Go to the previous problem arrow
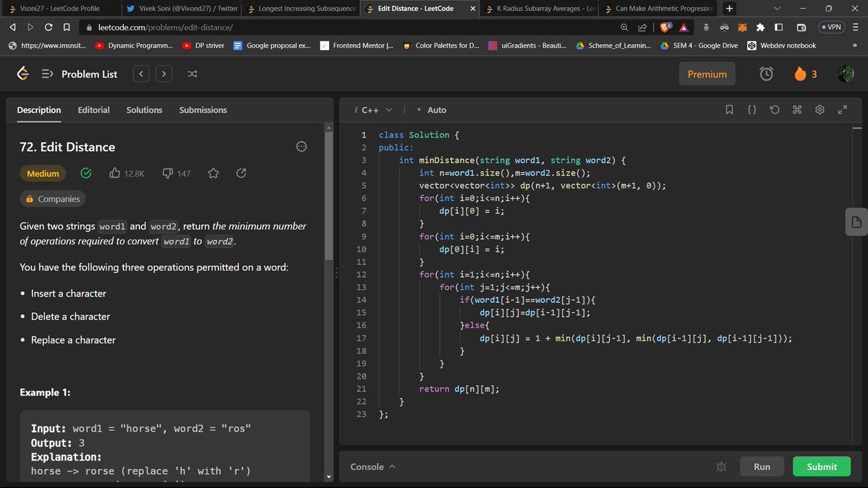The height and width of the screenshot is (488, 868). (x=142, y=74)
